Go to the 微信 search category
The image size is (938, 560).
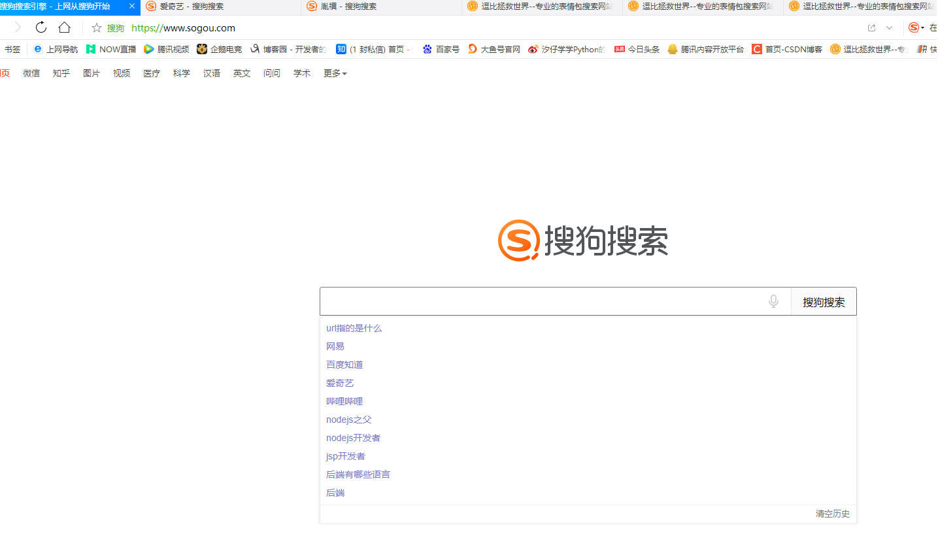31,73
